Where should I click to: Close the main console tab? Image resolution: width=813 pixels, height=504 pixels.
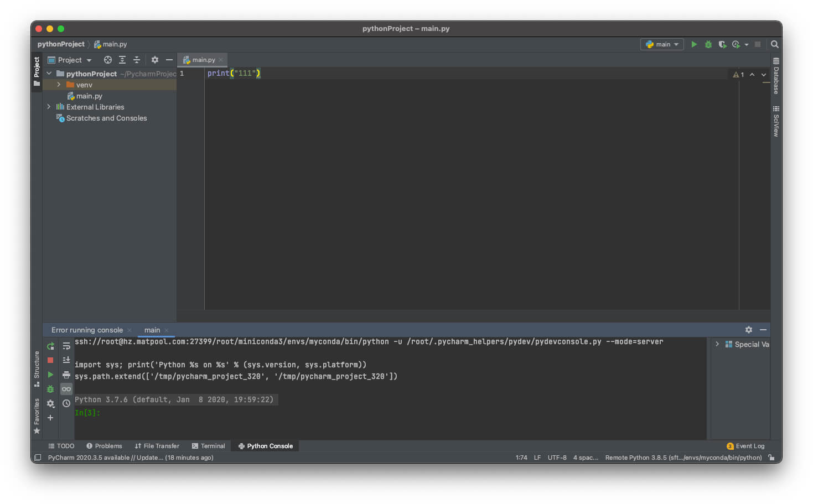pyautogui.click(x=167, y=330)
